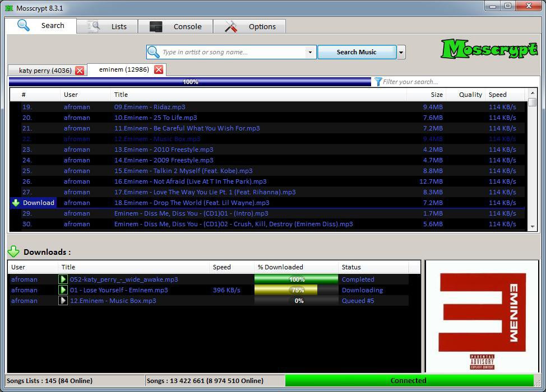The height and width of the screenshot is (392, 546).
Task: Click the 75% download progress bar
Action: [297, 290]
